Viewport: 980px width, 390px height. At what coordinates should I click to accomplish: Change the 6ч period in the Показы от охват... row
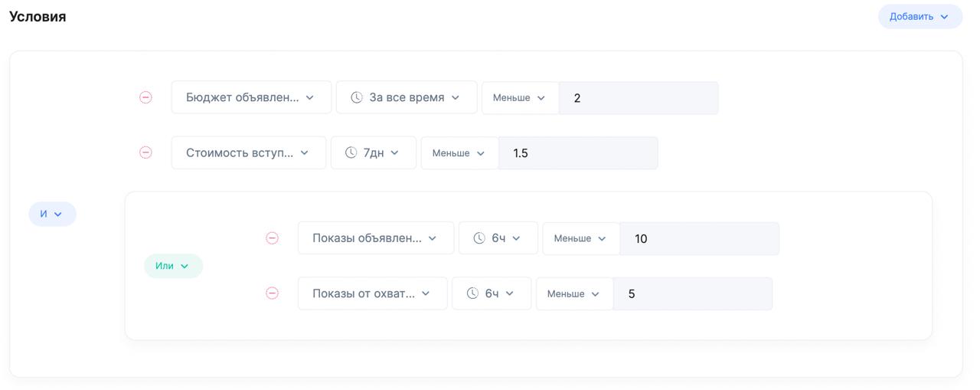click(492, 293)
